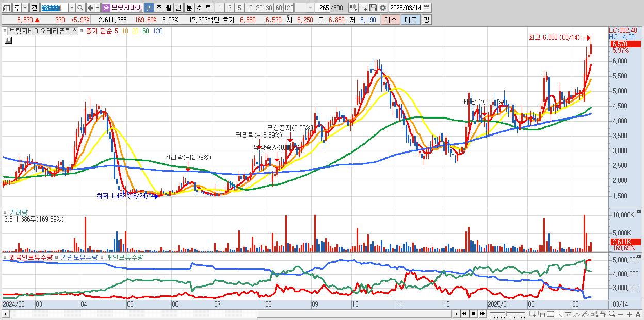Click the stock search magnifier icon
Viewport: 644px width, 320px height.
pos(80,8)
